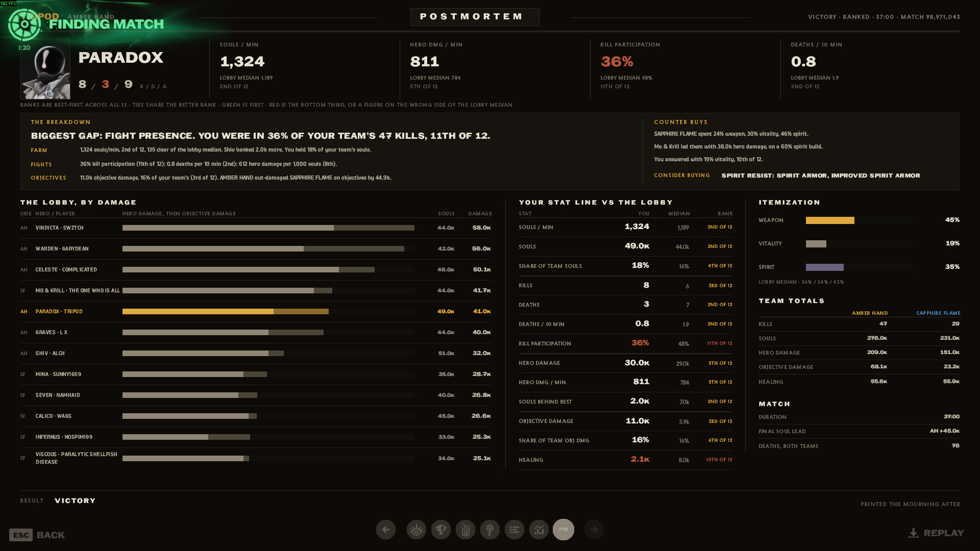Click the Share of Team Souls stat row

point(626,266)
